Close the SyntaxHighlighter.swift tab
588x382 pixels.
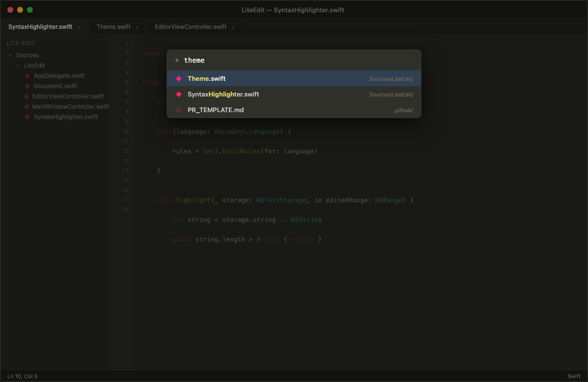[x=79, y=27]
